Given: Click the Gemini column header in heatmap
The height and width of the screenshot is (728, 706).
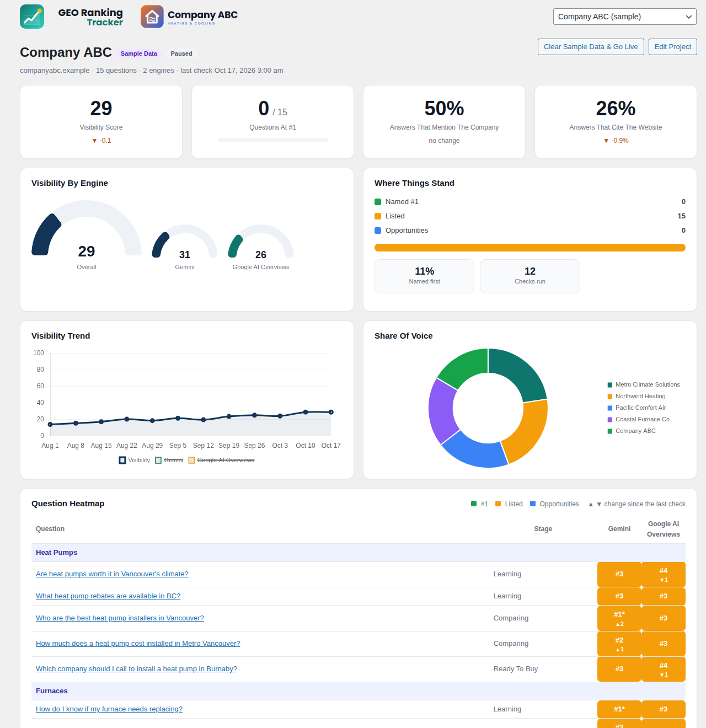Looking at the screenshot, I should point(619,529).
